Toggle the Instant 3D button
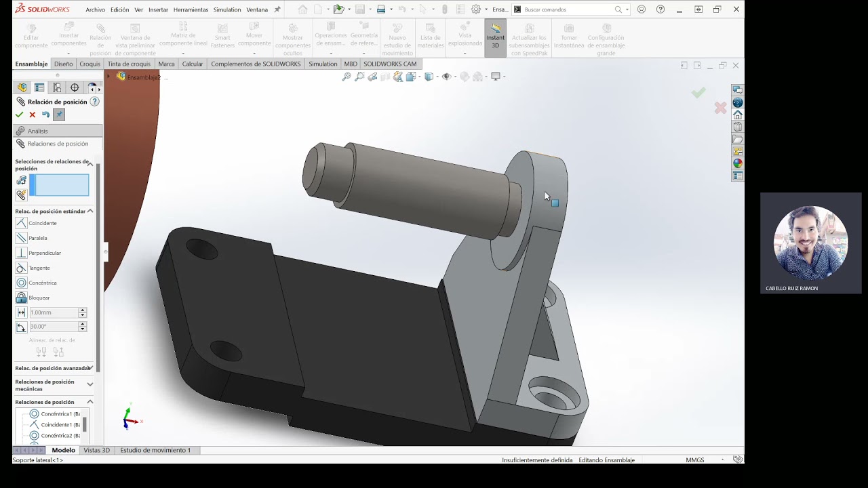The height and width of the screenshot is (488, 868). [495, 37]
